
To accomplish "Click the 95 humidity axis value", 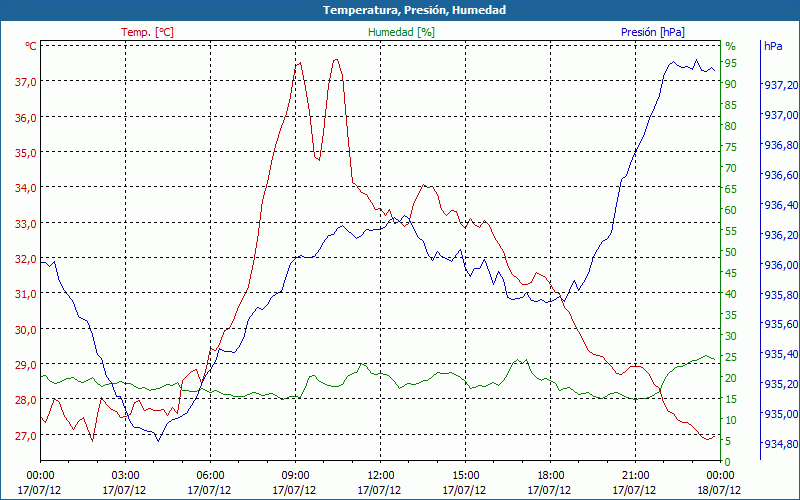I will click(x=731, y=63).
